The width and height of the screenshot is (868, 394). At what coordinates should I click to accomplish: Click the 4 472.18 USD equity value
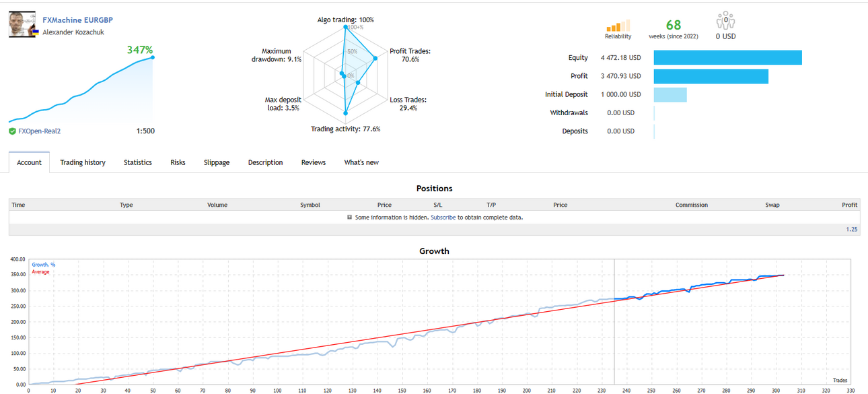point(620,58)
